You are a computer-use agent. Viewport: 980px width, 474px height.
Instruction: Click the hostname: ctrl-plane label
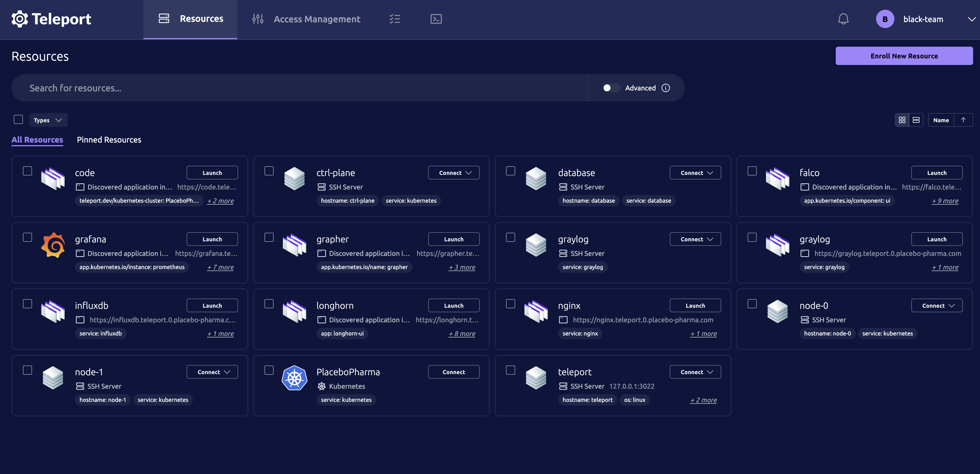point(347,200)
